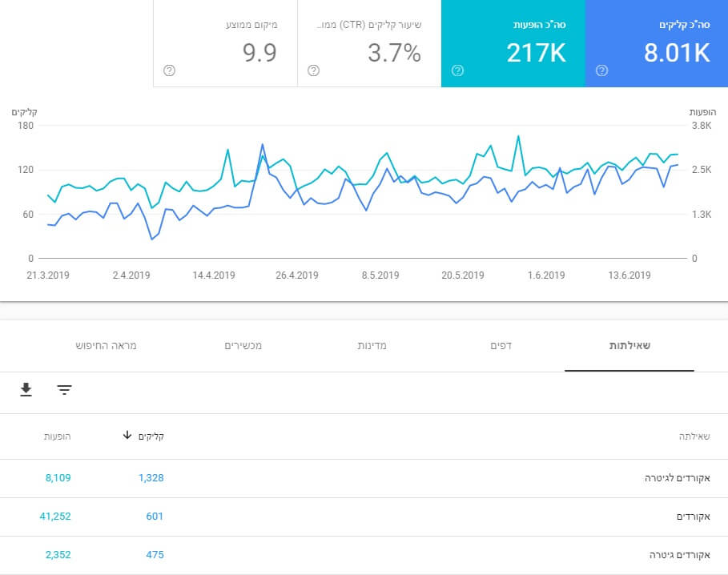Enable the average CTR 3.7% metric card
The width and height of the screenshot is (728, 575).
(x=369, y=43)
